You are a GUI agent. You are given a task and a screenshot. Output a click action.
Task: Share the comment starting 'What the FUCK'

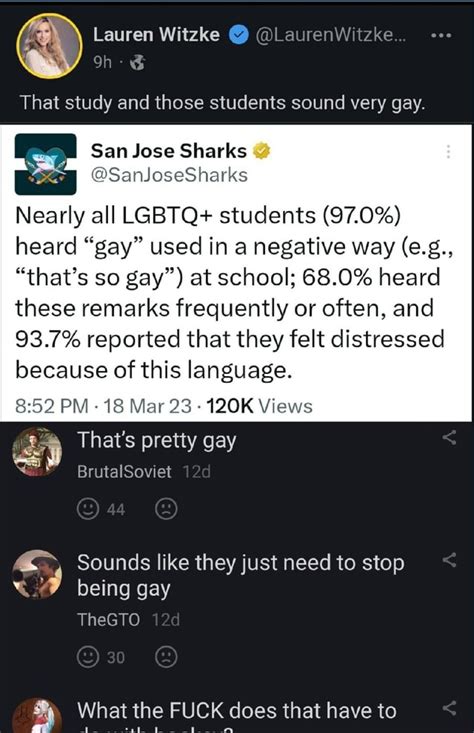pyautogui.click(x=449, y=708)
